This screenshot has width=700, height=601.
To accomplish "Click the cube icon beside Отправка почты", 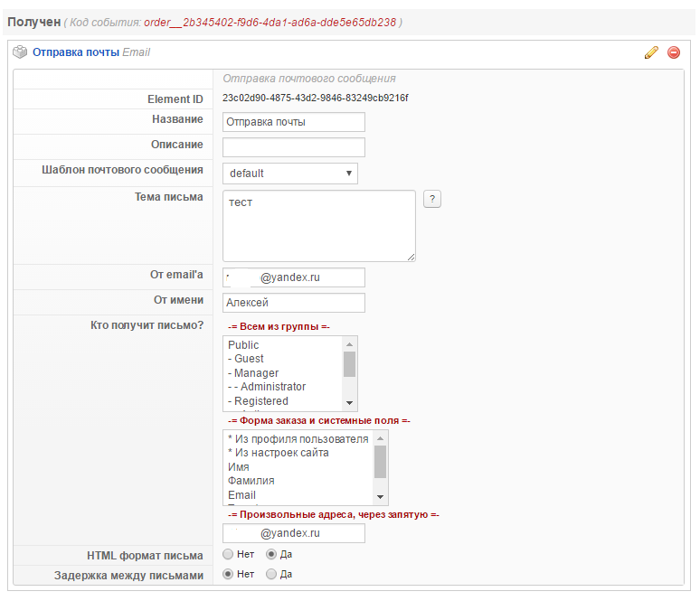I will click(20, 52).
